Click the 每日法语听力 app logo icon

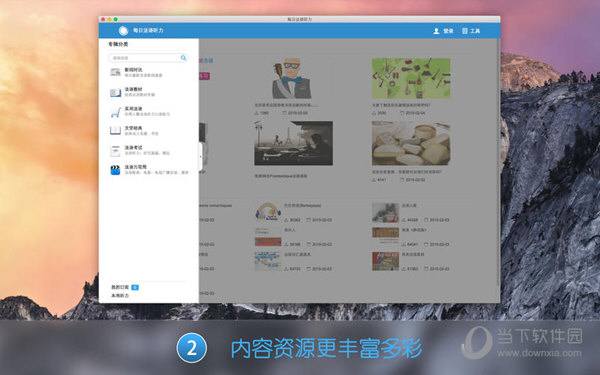[123, 31]
